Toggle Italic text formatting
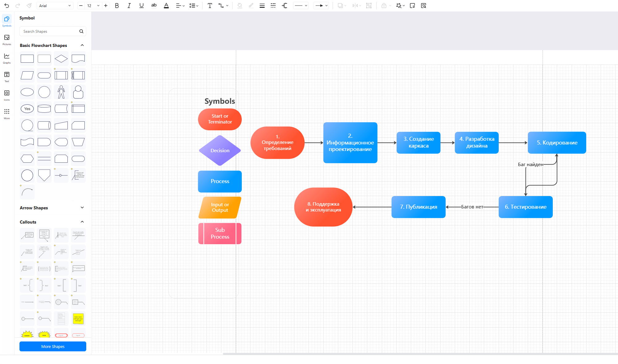618x364 pixels. [x=129, y=6]
